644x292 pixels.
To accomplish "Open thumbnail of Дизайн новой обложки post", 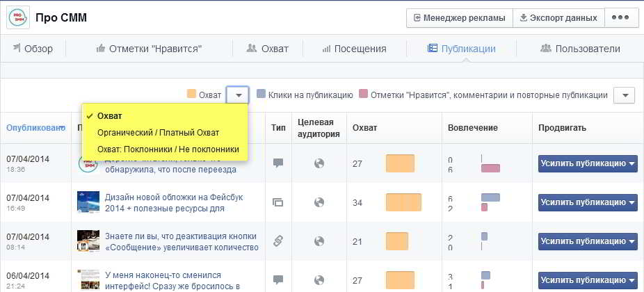I will pos(88,202).
